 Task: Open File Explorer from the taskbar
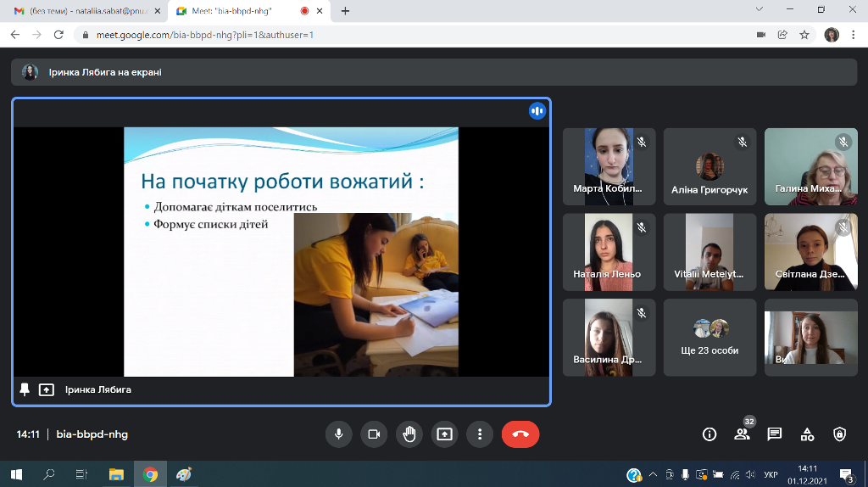(116, 474)
